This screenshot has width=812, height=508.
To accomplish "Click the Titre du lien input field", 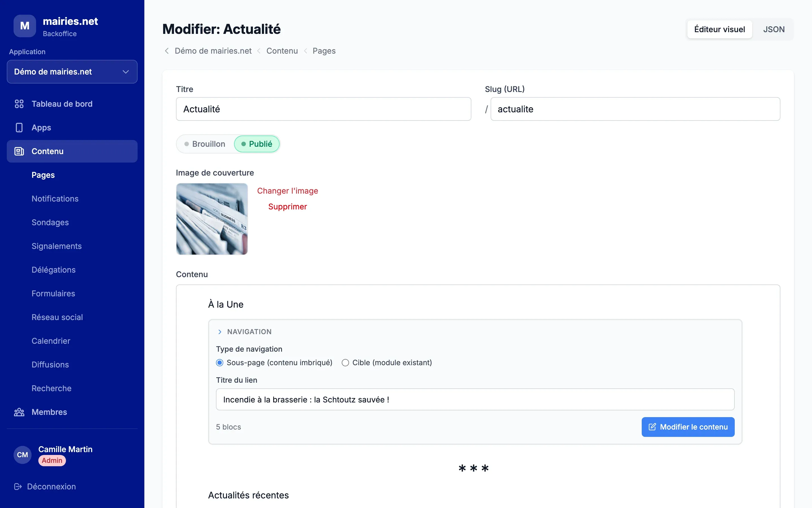I will coord(475,399).
